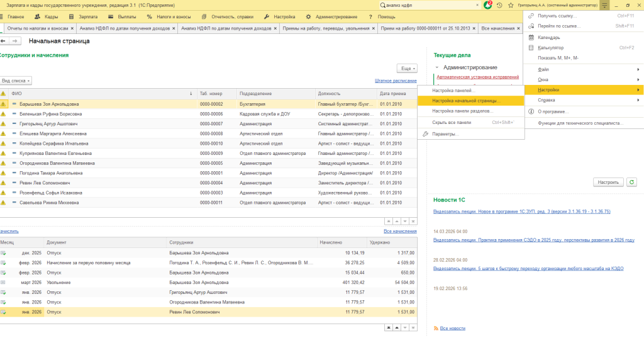Viewport: 644px width, 338px height.
Task: Open Калькулятор from the service menu
Action: pyautogui.click(x=550, y=47)
